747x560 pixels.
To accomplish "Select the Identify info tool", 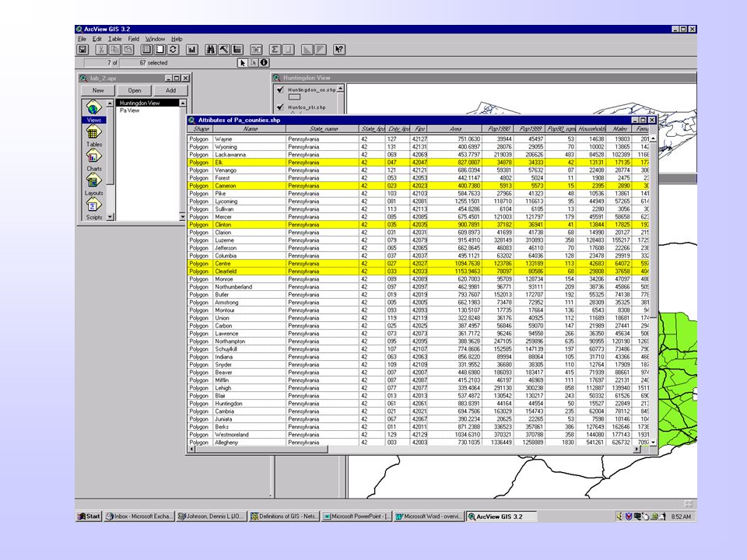I will point(264,63).
